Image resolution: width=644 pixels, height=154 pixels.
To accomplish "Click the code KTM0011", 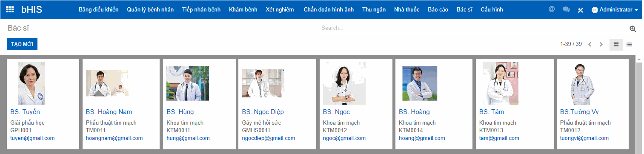I will click(x=178, y=130).
